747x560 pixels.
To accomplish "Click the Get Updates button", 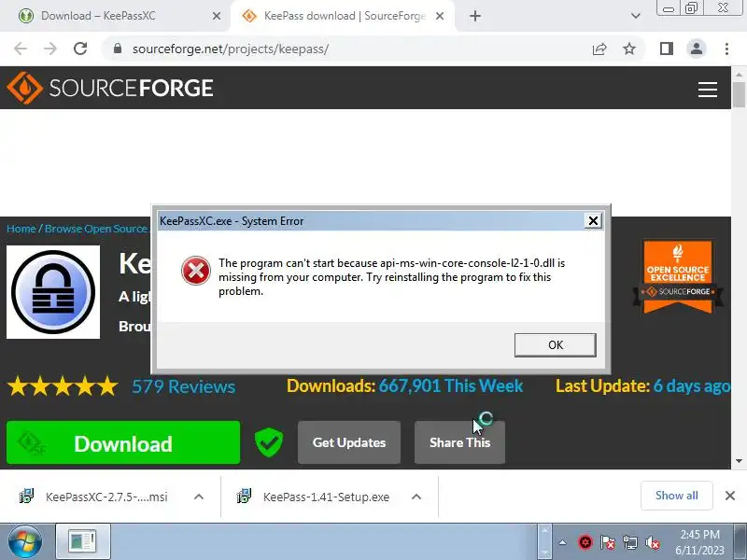I will [x=348, y=442].
